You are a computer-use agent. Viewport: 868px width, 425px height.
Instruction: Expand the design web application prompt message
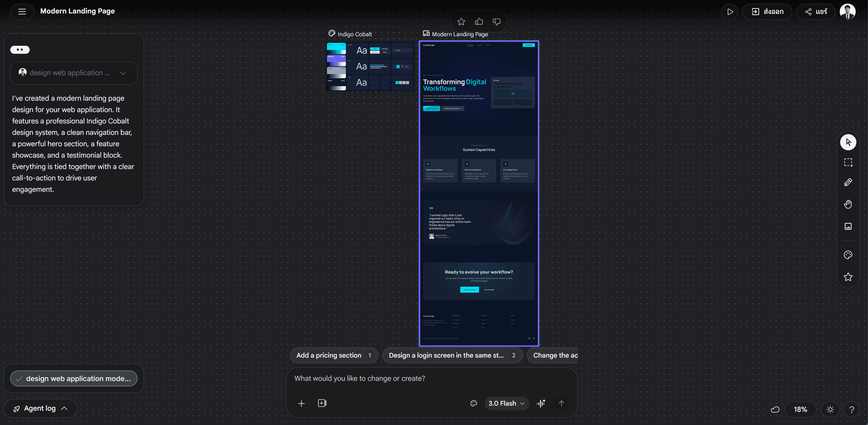(123, 73)
